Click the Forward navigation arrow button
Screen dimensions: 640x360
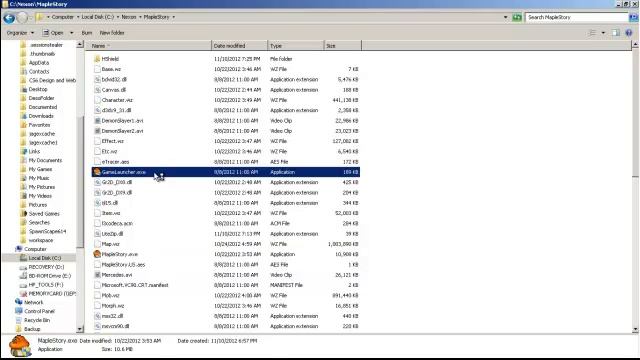coord(22,18)
